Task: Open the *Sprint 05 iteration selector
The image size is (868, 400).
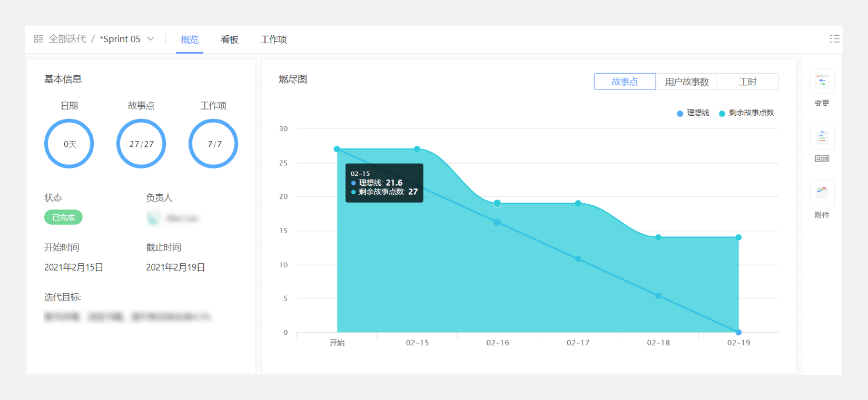Action: coord(120,39)
